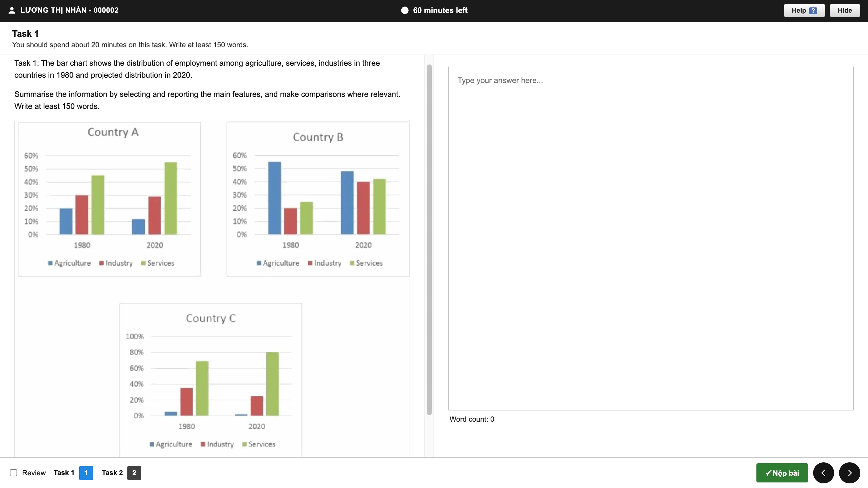Go to previous question arrow
Viewport: 868px width, 488px height.
click(x=823, y=473)
